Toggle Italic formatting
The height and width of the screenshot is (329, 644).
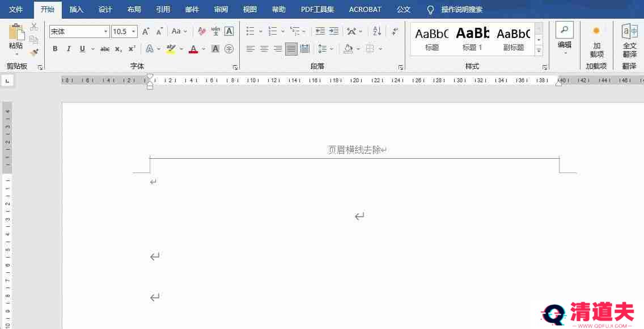point(69,49)
